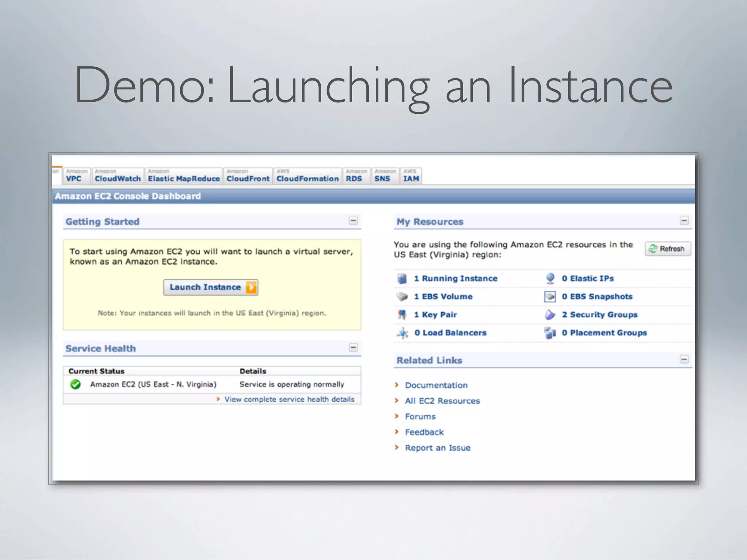747x560 pixels.
Task: Open the Report an Issue link
Action: [438, 448]
